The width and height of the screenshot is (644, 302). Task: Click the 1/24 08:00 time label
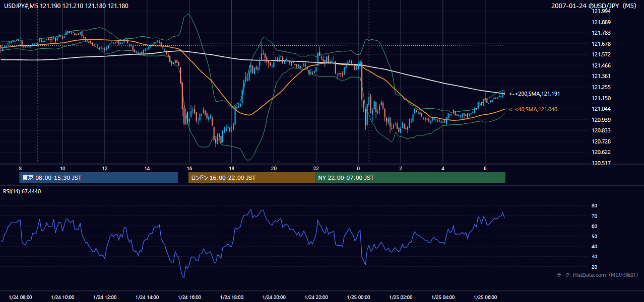tap(20, 297)
